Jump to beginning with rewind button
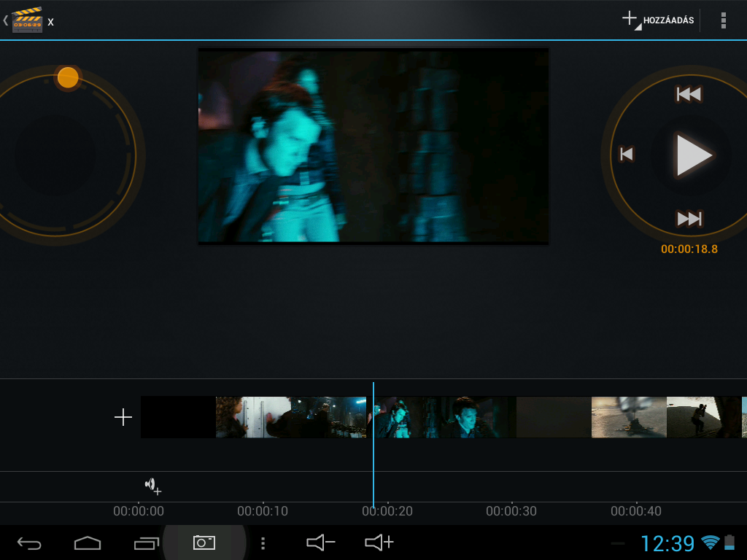 pos(689,94)
